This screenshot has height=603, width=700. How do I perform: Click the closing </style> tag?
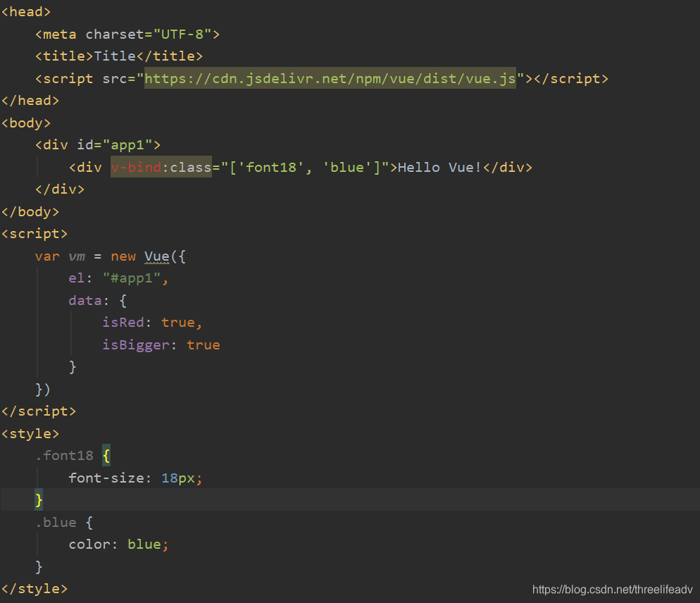click(x=35, y=589)
